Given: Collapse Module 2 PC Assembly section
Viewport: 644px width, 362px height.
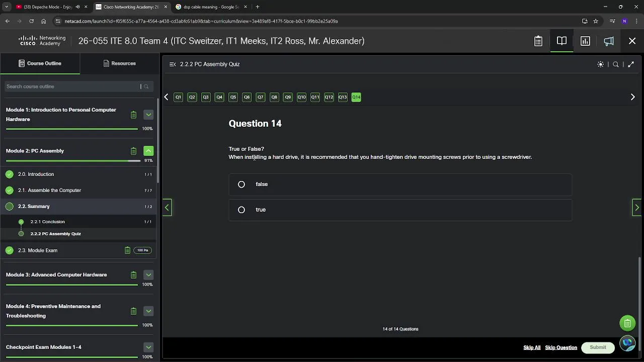Looking at the screenshot, I should point(148,151).
